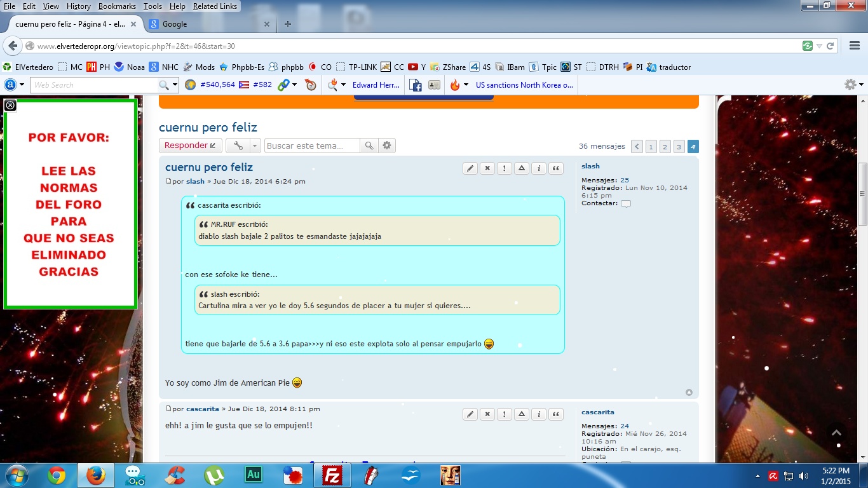Close the forum rules banner on left
This screenshot has width=868, height=488.
[10, 105]
